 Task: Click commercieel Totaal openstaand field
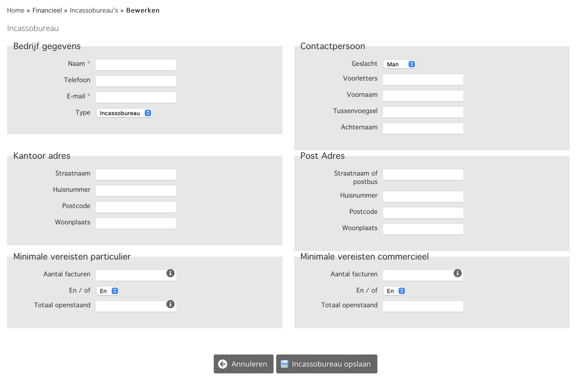pos(423,306)
